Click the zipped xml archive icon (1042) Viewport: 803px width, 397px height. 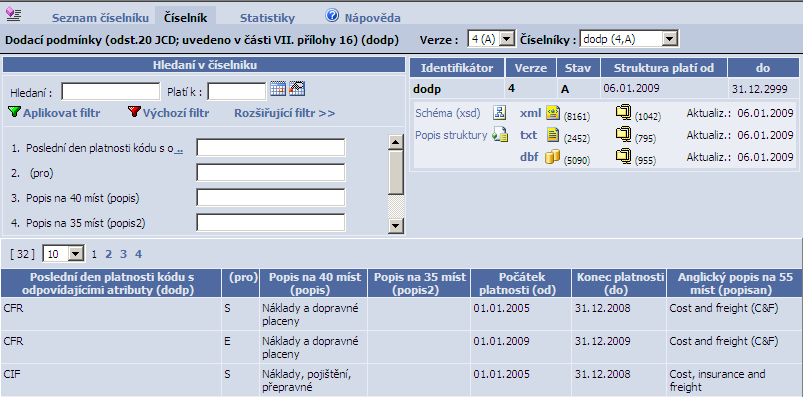click(x=623, y=113)
